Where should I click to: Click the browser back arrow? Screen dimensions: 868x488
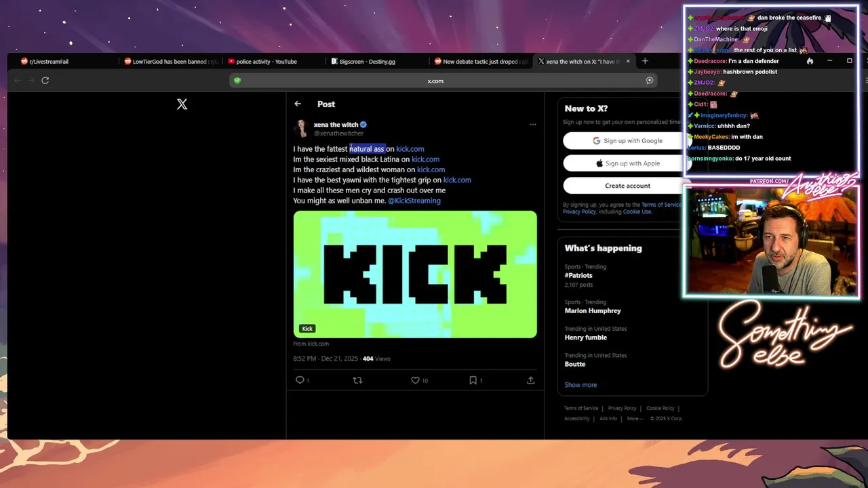(18, 80)
